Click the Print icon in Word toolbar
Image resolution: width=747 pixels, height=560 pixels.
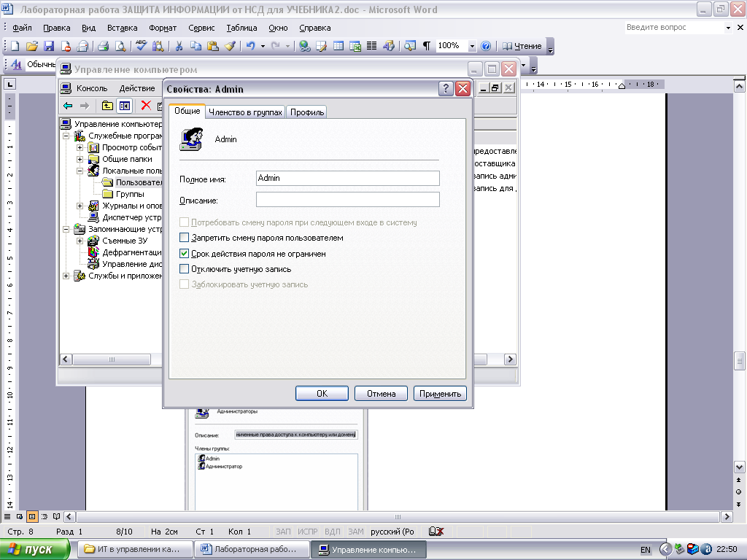[x=103, y=46]
